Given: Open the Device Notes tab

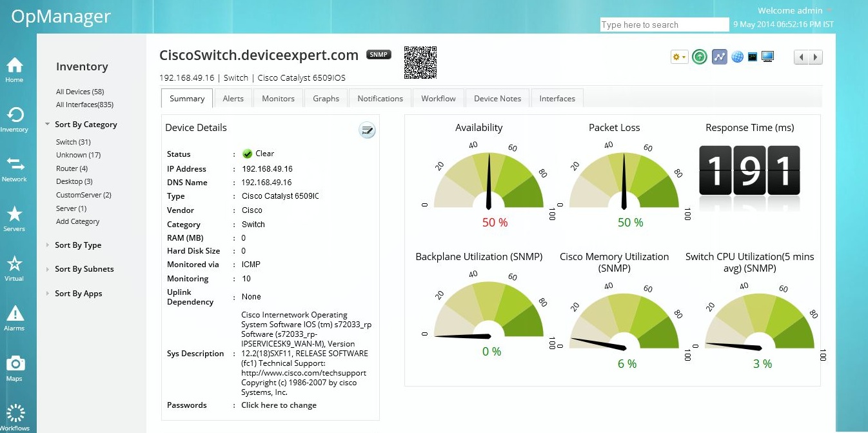Looking at the screenshot, I should (497, 99).
